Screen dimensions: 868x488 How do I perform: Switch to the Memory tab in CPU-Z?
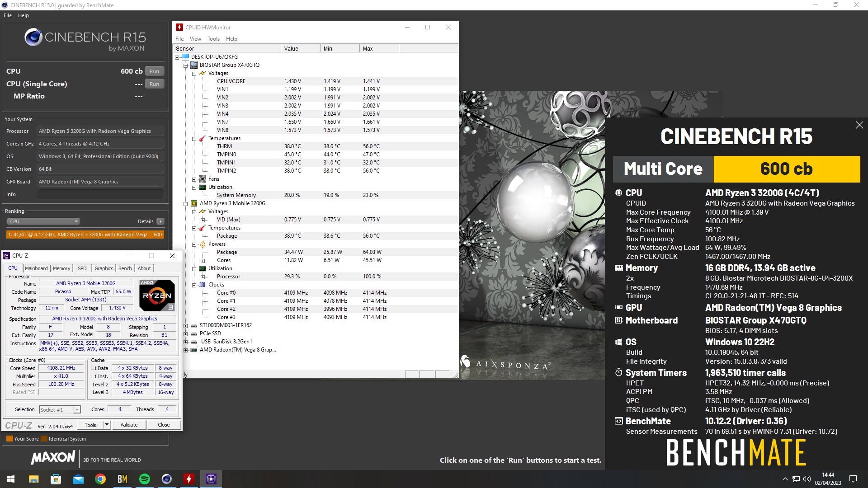pyautogui.click(x=61, y=268)
